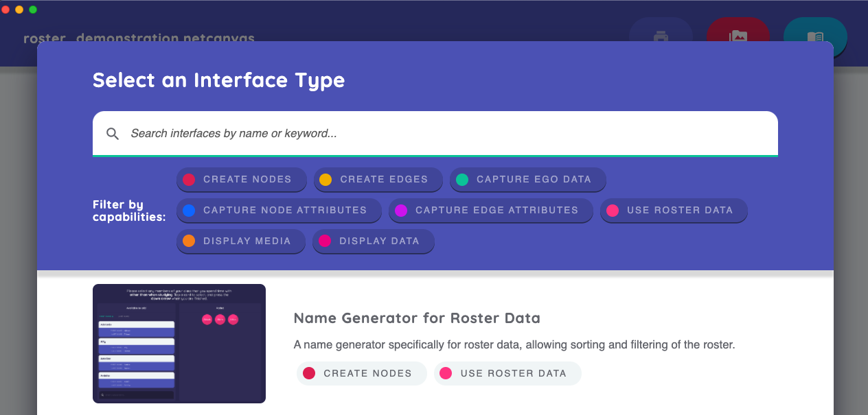868x415 pixels.
Task: Click the green full-screen window button
Action: [x=33, y=10]
